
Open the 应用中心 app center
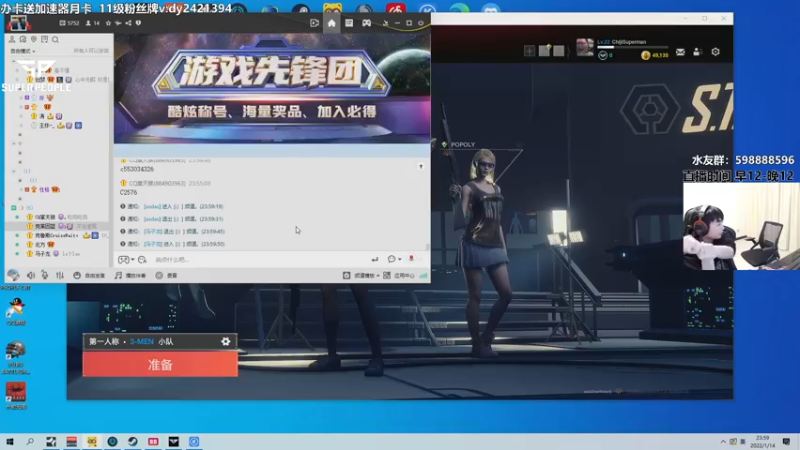(x=399, y=276)
